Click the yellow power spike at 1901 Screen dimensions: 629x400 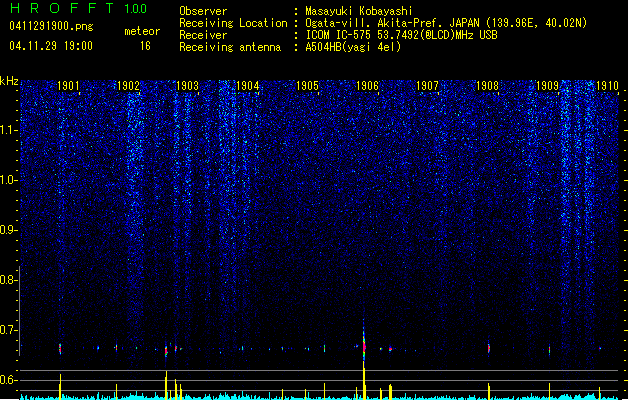(x=60, y=387)
